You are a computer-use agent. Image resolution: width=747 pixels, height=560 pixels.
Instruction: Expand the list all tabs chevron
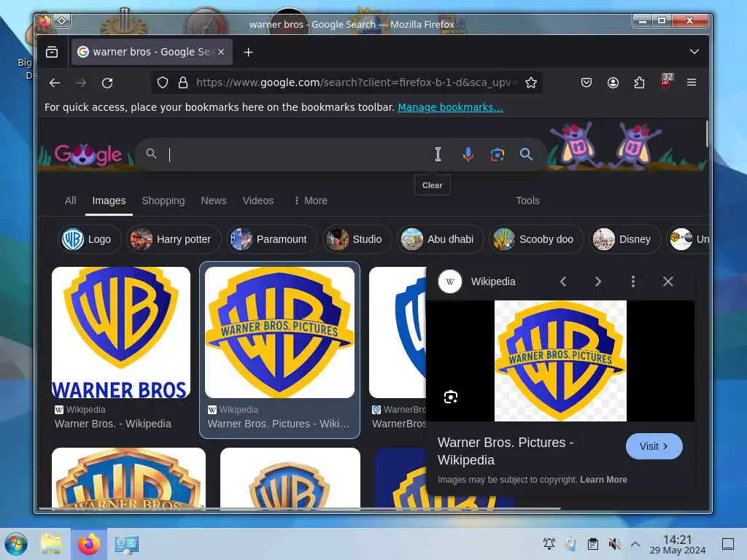(694, 52)
